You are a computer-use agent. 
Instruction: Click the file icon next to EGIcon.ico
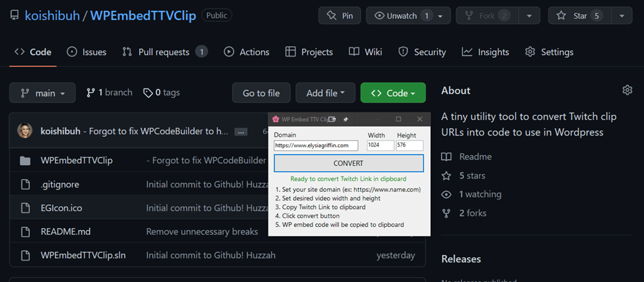(25, 208)
